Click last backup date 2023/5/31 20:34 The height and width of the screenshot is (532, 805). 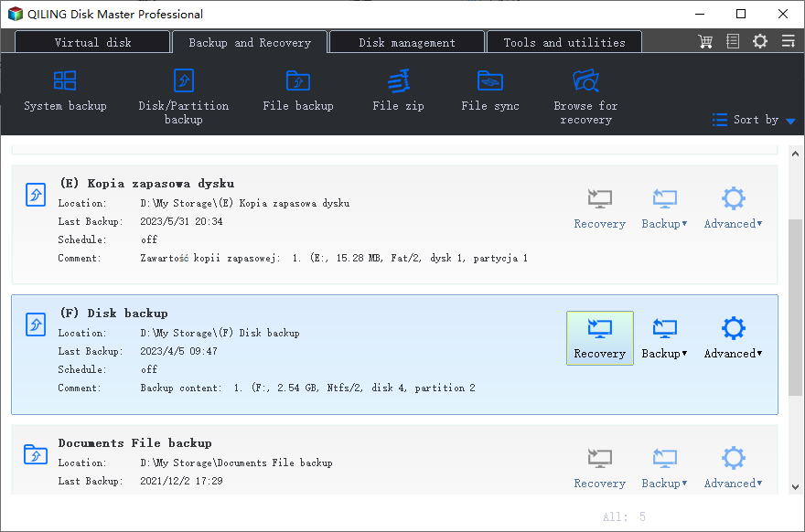(181, 221)
